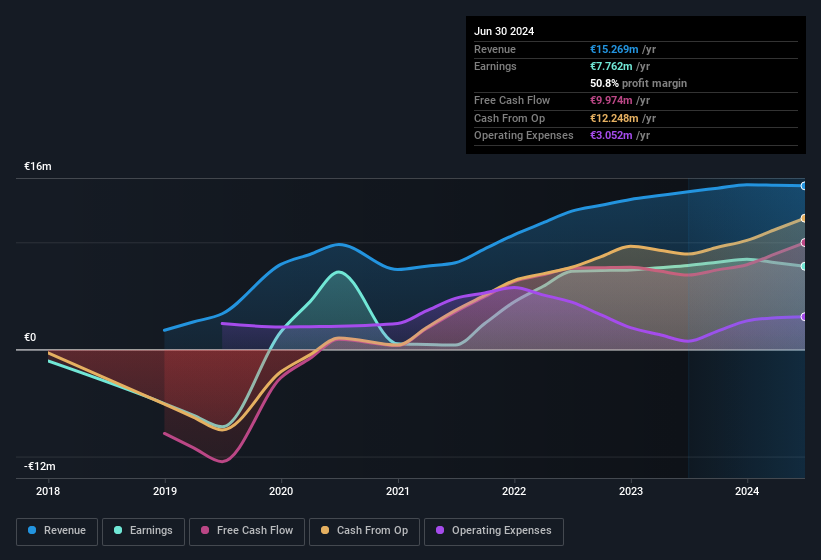This screenshot has width=821, height=560.
Task: Click the Cash From Op label in tooltip
Action: click(x=509, y=118)
